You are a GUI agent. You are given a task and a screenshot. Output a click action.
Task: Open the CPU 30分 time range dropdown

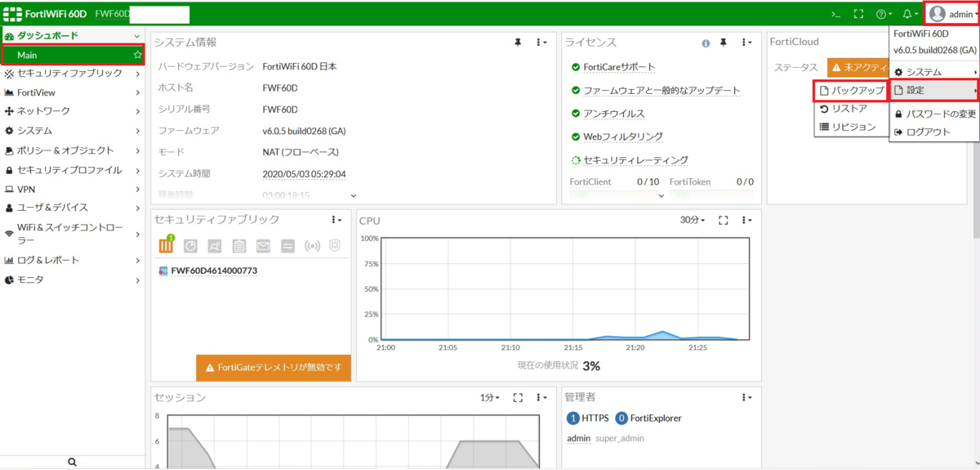tap(693, 220)
